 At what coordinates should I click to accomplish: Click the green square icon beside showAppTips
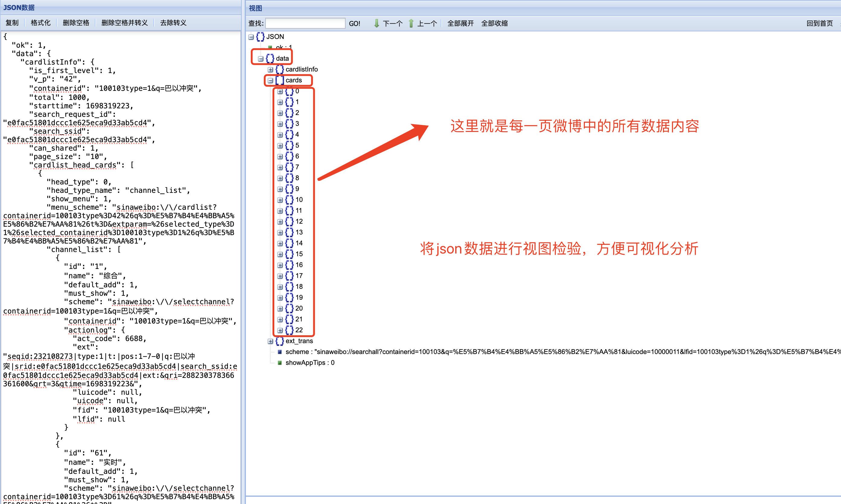click(279, 363)
